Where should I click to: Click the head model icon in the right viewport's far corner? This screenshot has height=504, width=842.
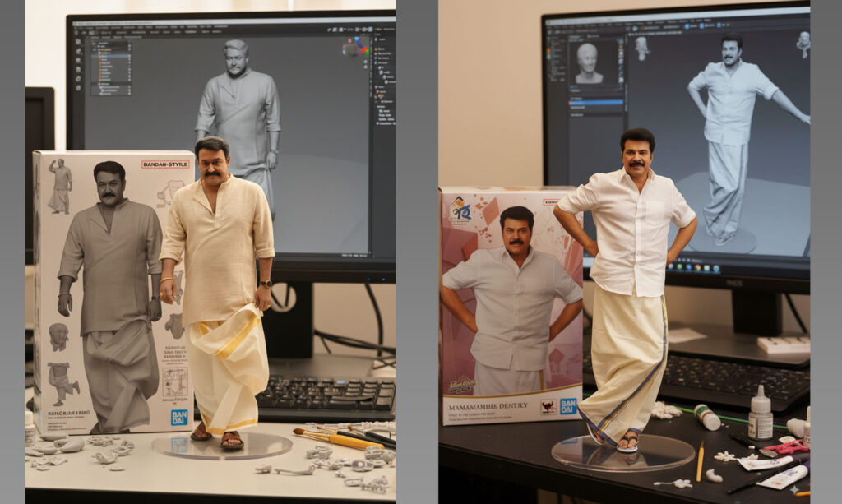[802, 45]
